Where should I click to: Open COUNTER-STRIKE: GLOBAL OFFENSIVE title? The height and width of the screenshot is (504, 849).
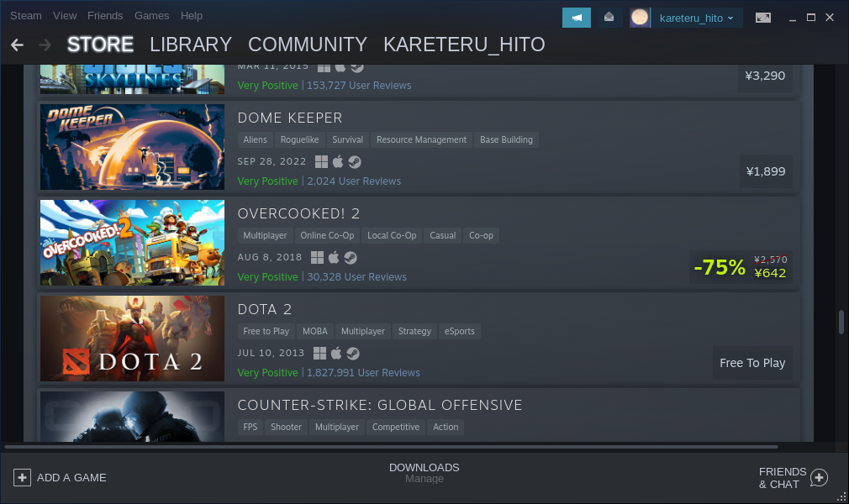(380, 406)
